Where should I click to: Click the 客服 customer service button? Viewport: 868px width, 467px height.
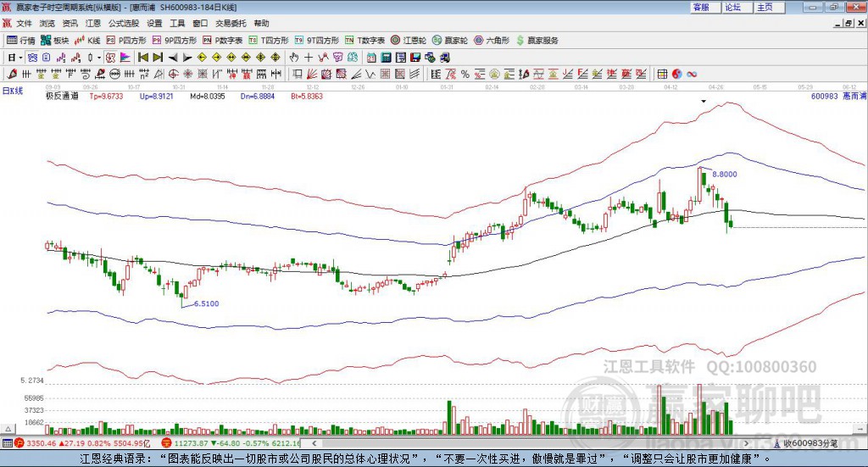(705, 7)
